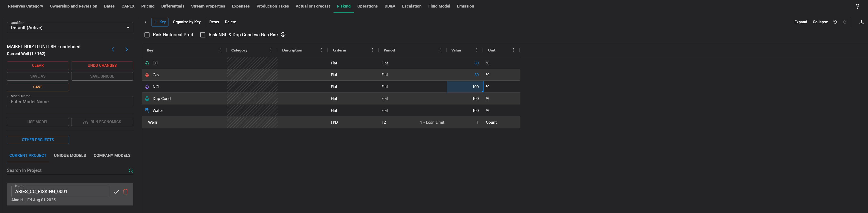The image size is (868, 213).
Task: Click the Enter Model Name field
Action: point(70,102)
